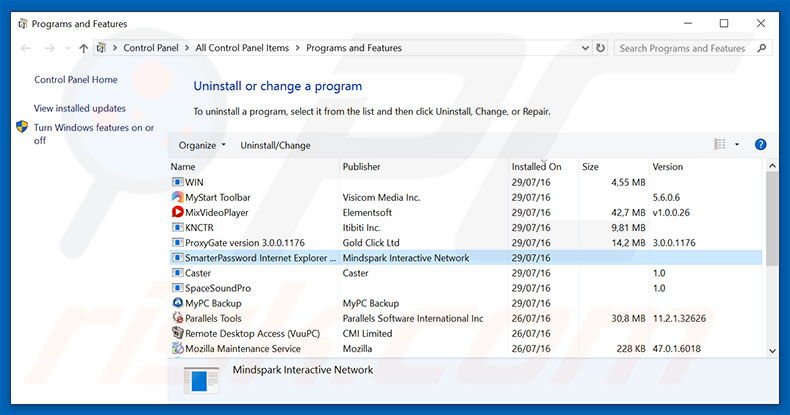The width and height of the screenshot is (790, 415).
Task: Click the Windows features shield icon
Action: [x=22, y=126]
